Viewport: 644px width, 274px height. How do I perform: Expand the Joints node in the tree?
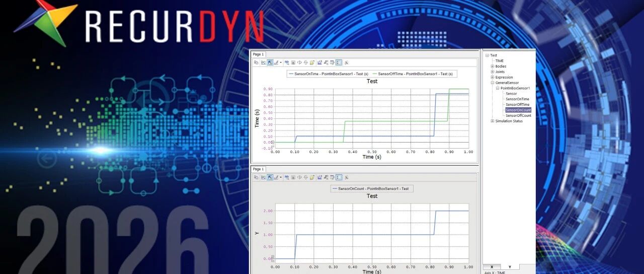pyautogui.click(x=492, y=72)
